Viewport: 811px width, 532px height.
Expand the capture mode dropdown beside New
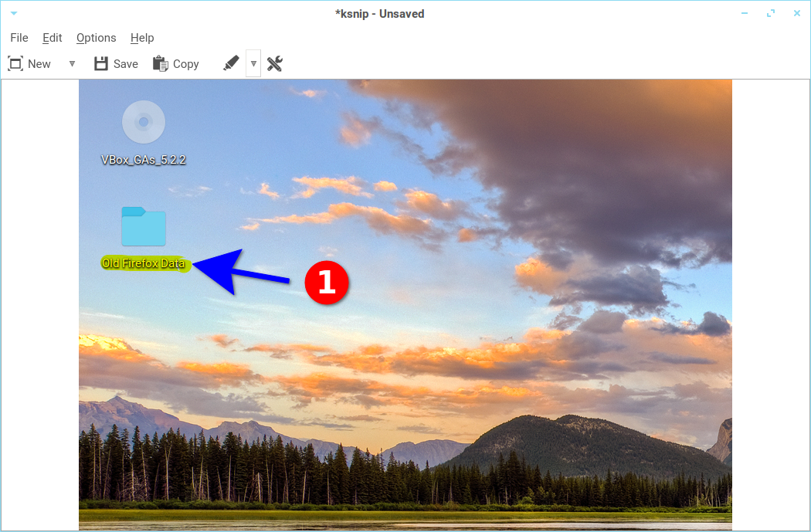point(72,63)
